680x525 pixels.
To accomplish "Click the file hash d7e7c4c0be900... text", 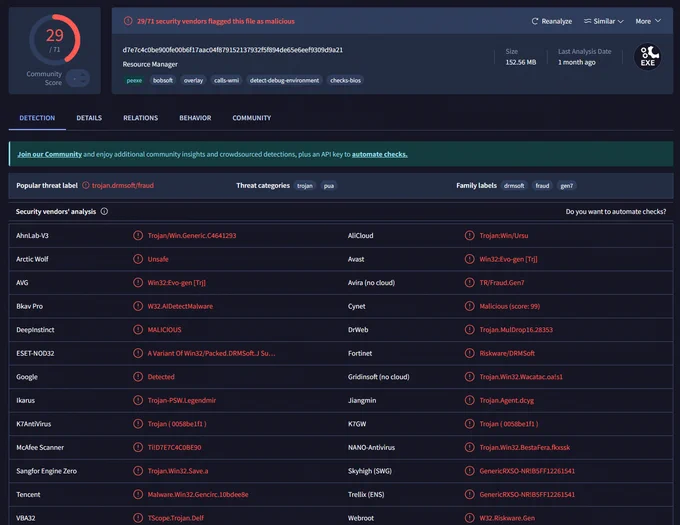I will [x=232, y=50].
